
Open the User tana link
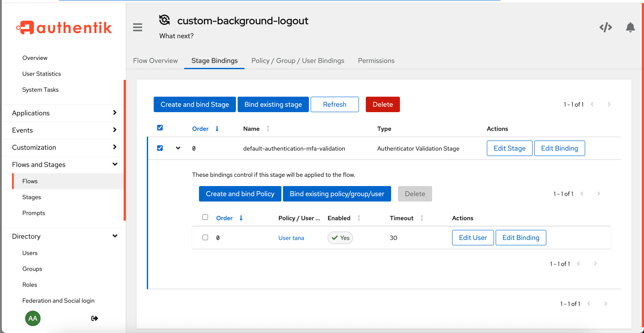tap(291, 238)
